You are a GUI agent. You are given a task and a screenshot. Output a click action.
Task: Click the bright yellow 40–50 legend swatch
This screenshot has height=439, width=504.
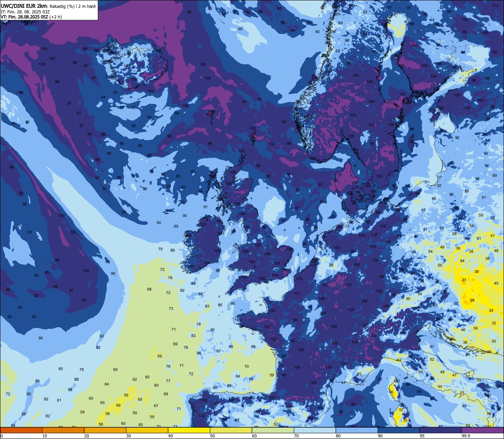(189, 430)
